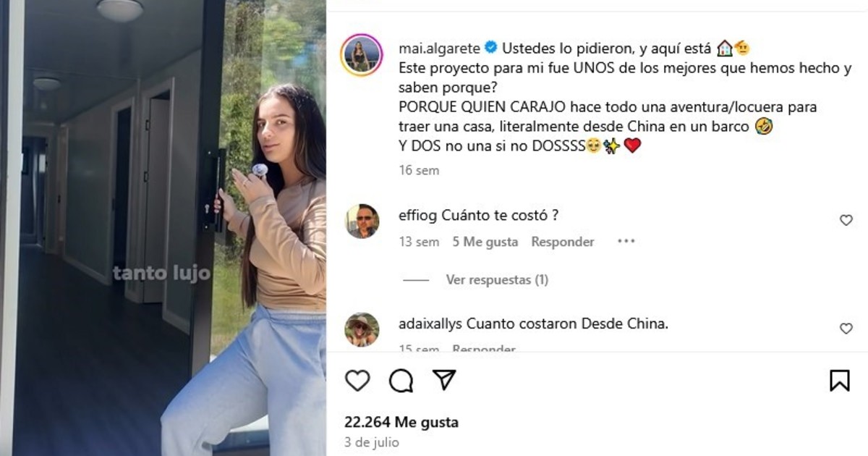The width and height of the screenshot is (868, 456).
Task: Open the adaixallys username link
Action: (431, 324)
